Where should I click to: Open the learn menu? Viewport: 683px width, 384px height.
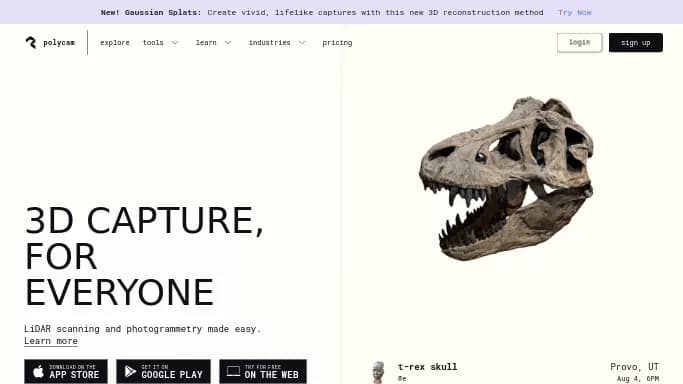pyautogui.click(x=206, y=43)
